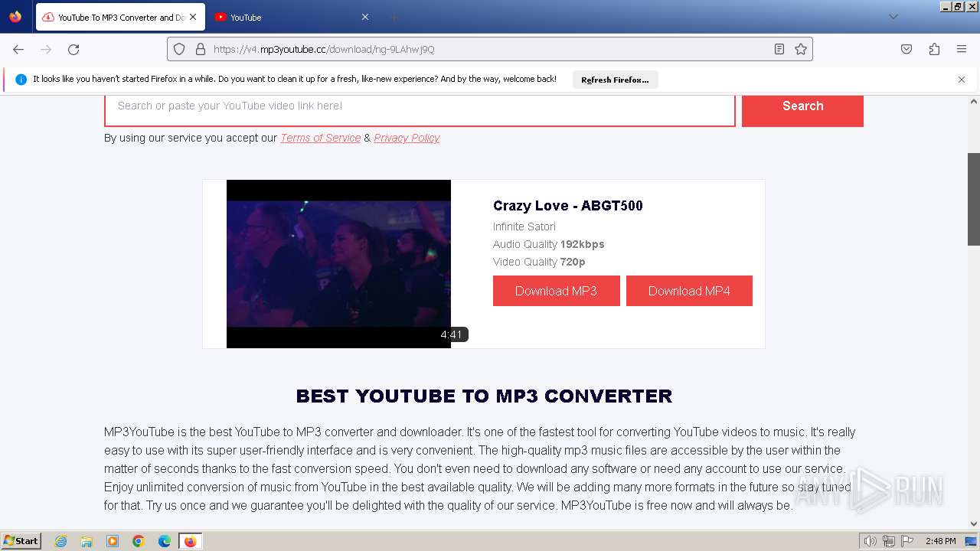The width and height of the screenshot is (980, 551).
Task: Click the Refresh Firefox button
Action: point(615,80)
